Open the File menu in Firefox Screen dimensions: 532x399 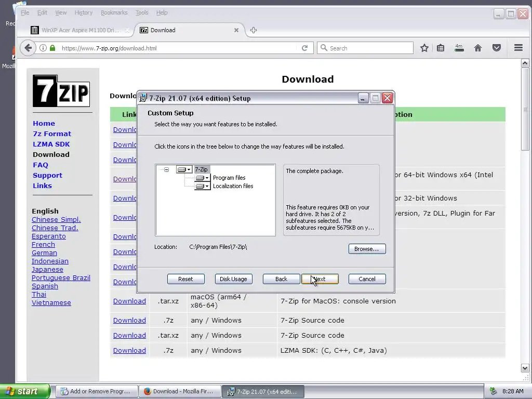(25, 12)
